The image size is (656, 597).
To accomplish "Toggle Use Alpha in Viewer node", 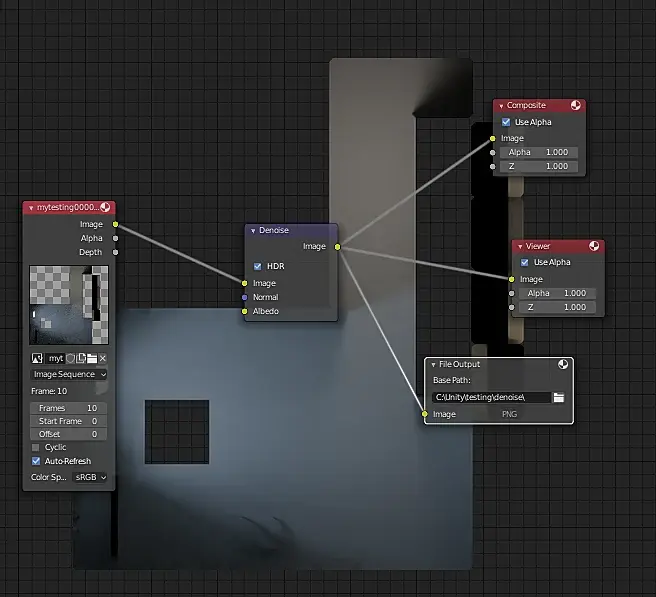I will click(x=525, y=262).
